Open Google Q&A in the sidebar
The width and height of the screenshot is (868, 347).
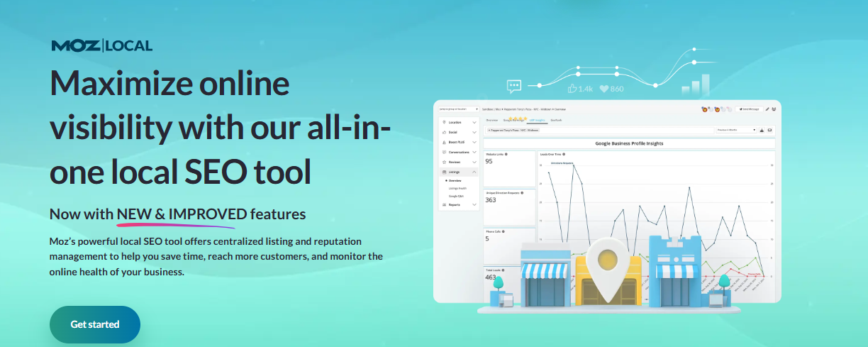pyautogui.click(x=456, y=196)
